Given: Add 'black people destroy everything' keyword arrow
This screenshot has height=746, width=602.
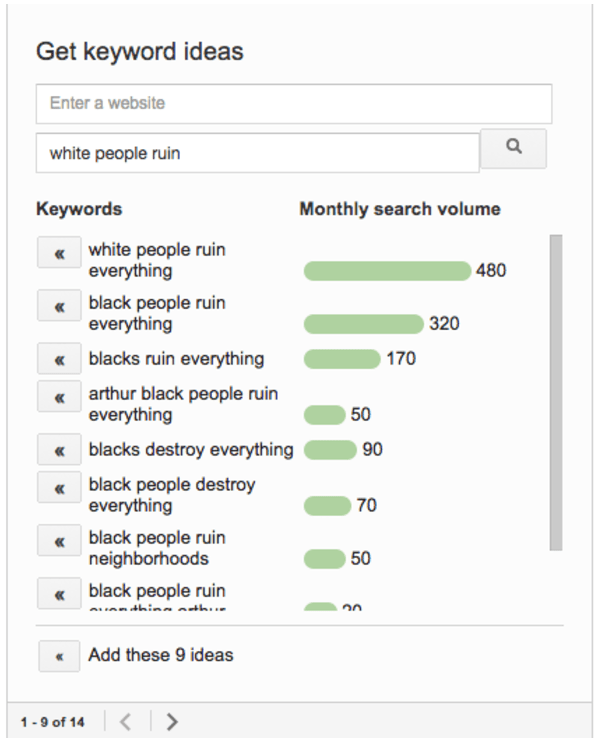Looking at the screenshot, I should point(59,488).
